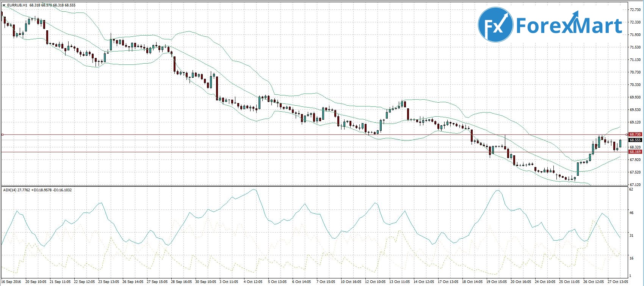
Task: Click the ADX scale value 62
Action: tap(631, 189)
